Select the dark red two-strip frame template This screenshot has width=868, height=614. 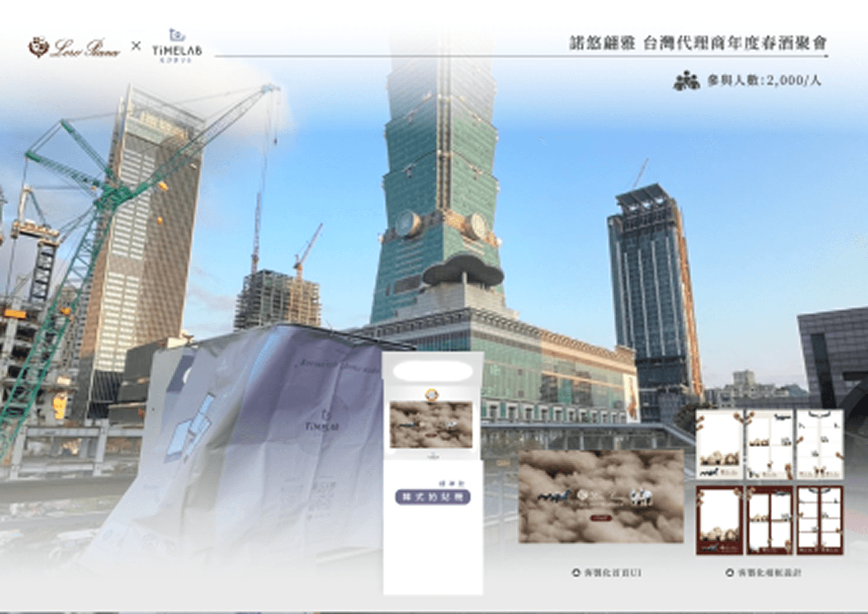pyautogui.click(x=820, y=520)
